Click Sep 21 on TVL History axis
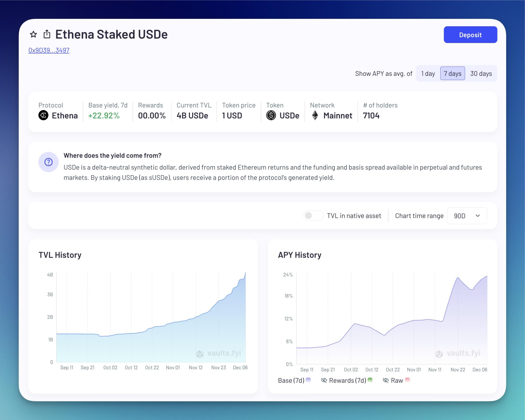The height and width of the screenshot is (420, 525). pyautogui.click(x=88, y=367)
